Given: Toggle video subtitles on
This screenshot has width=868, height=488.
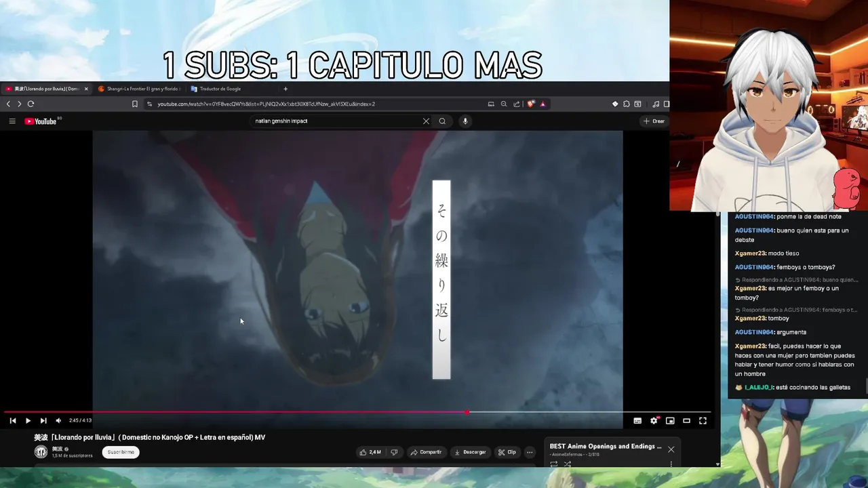Looking at the screenshot, I should point(637,421).
